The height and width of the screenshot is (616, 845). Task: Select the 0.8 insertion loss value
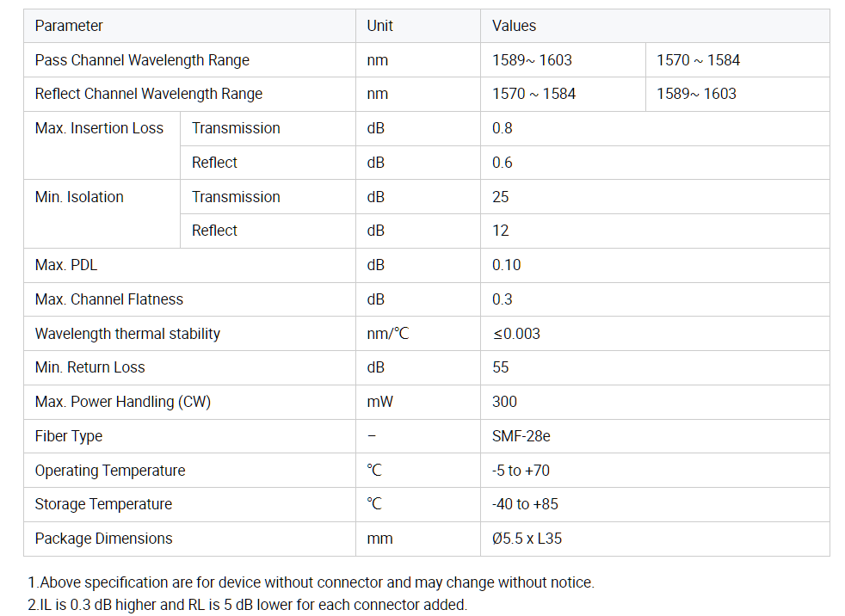tap(502, 128)
